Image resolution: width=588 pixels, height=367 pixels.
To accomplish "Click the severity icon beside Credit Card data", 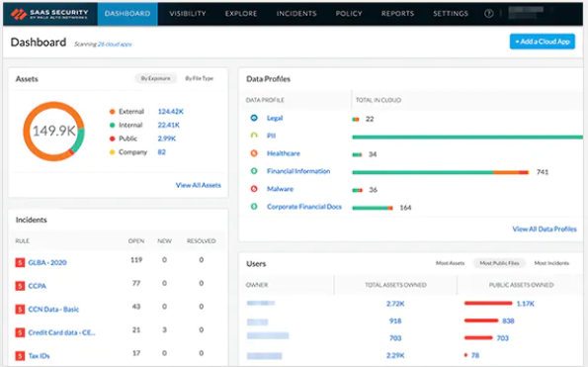I will [20, 332].
